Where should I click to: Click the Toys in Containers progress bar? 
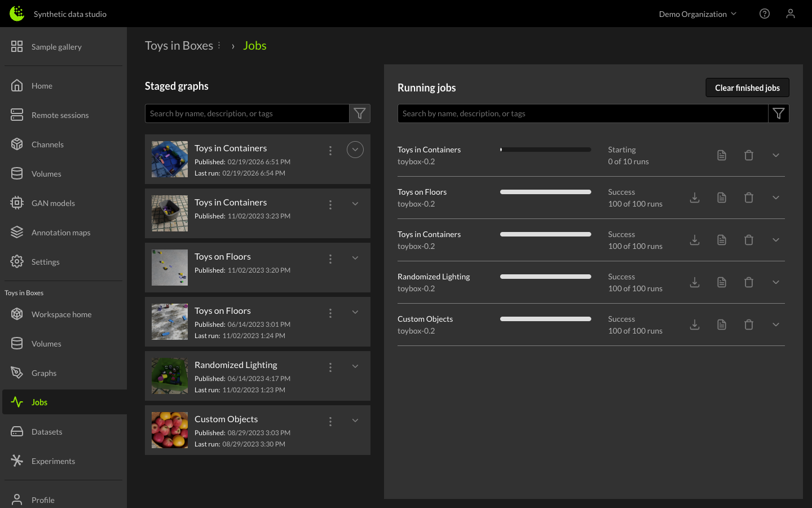click(x=545, y=150)
